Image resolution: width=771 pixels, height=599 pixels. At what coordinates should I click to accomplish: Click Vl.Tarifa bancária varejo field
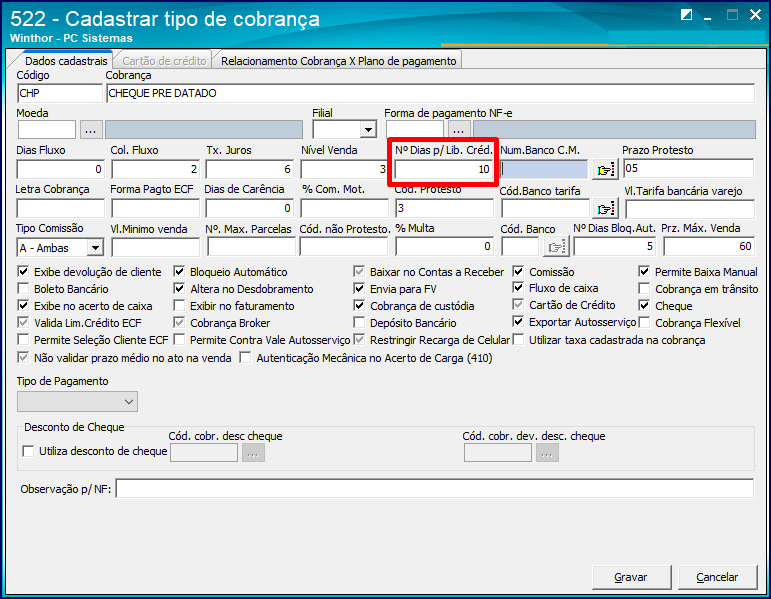coord(690,210)
